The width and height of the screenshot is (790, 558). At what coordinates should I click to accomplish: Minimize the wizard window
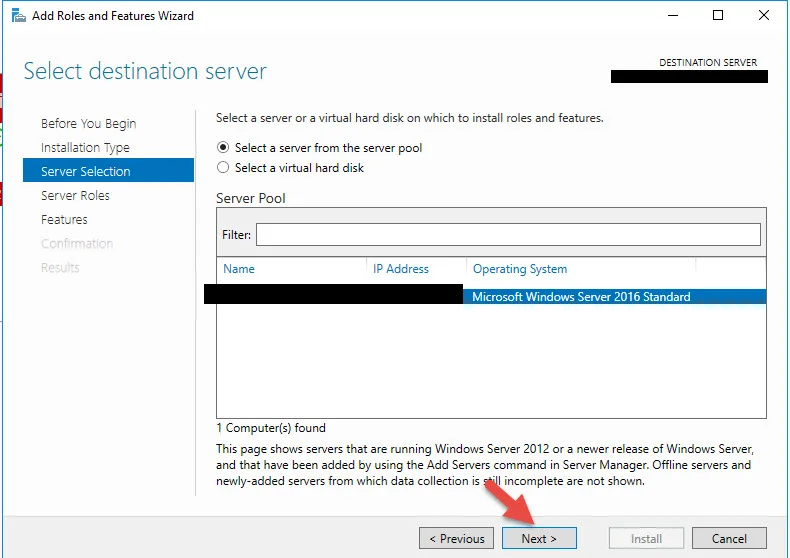coord(673,16)
